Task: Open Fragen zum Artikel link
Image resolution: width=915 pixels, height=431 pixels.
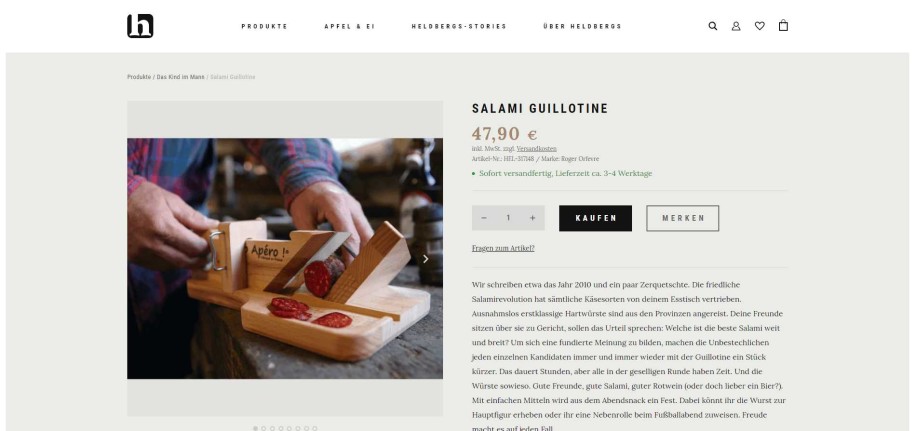Action: pyautogui.click(x=503, y=248)
